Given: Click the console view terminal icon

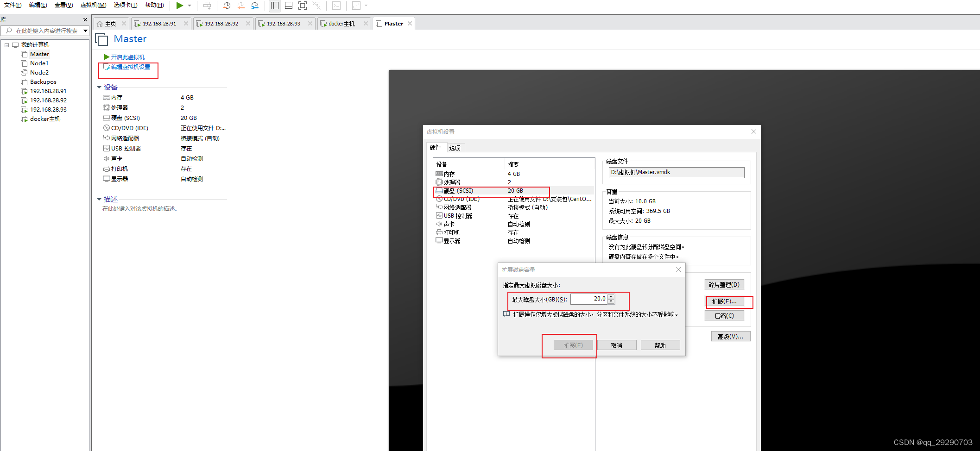Looking at the screenshot, I should (336, 6).
